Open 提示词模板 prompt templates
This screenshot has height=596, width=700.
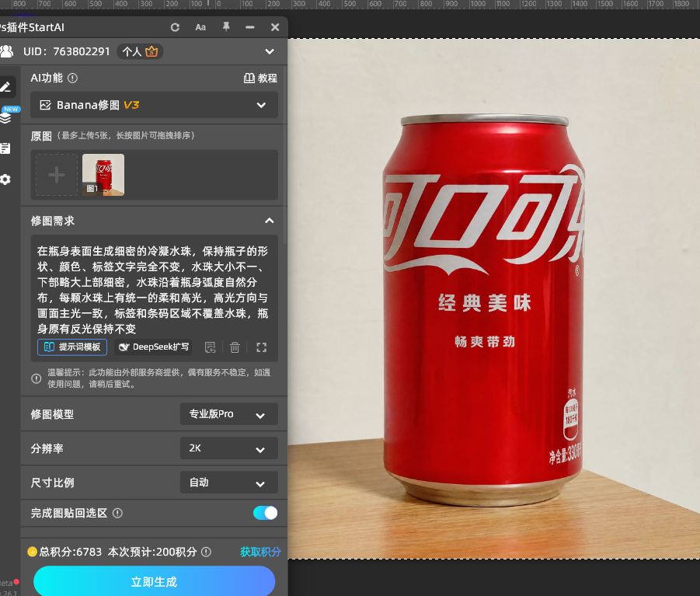[72, 347]
